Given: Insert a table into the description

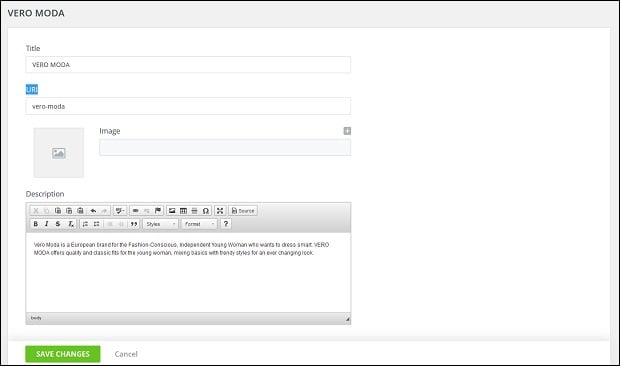Looking at the screenshot, I should 183,211.
